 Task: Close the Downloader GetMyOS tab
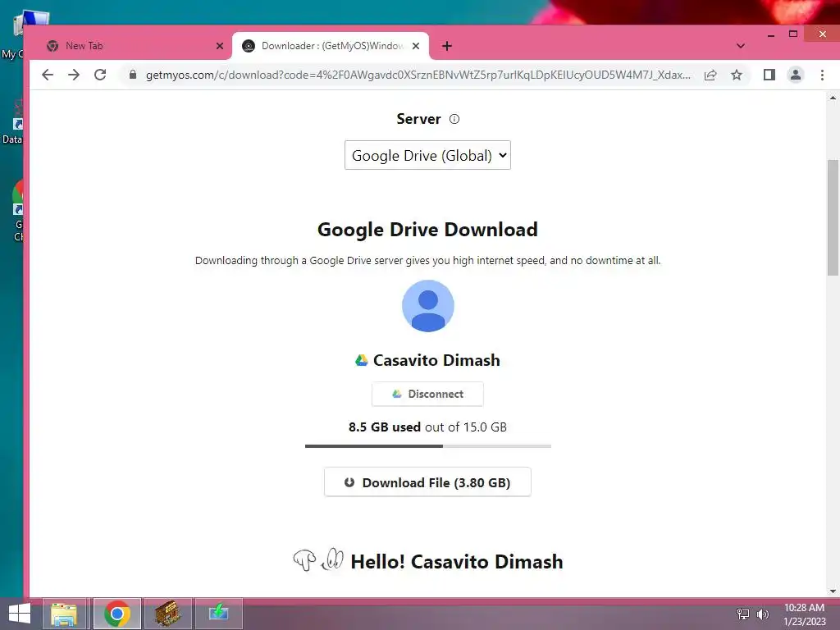[416, 46]
